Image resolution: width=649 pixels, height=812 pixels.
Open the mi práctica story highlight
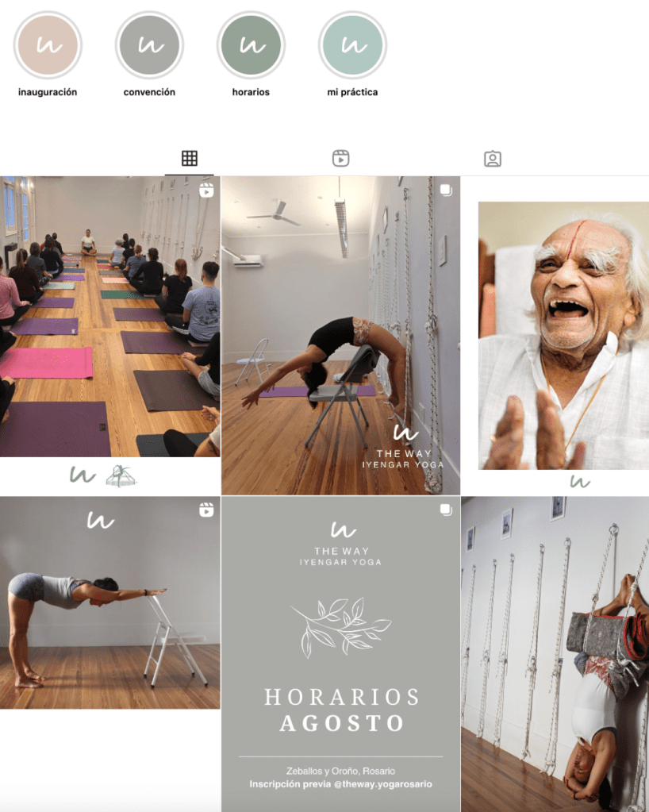pos(352,45)
